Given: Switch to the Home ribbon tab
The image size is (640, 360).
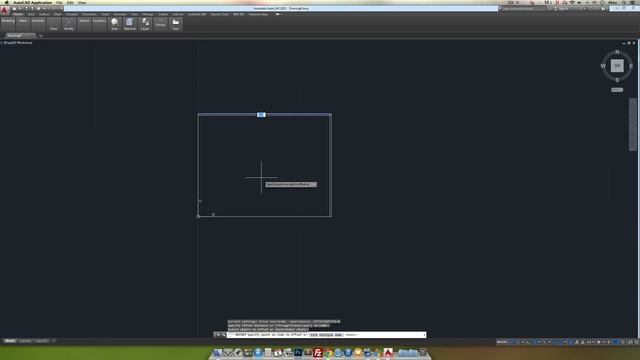Looking at the screenshot, I should coord(18,14).
